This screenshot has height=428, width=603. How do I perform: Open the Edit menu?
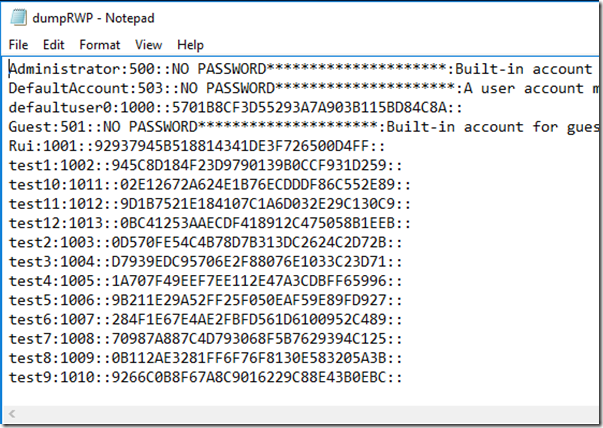[53, 45]
